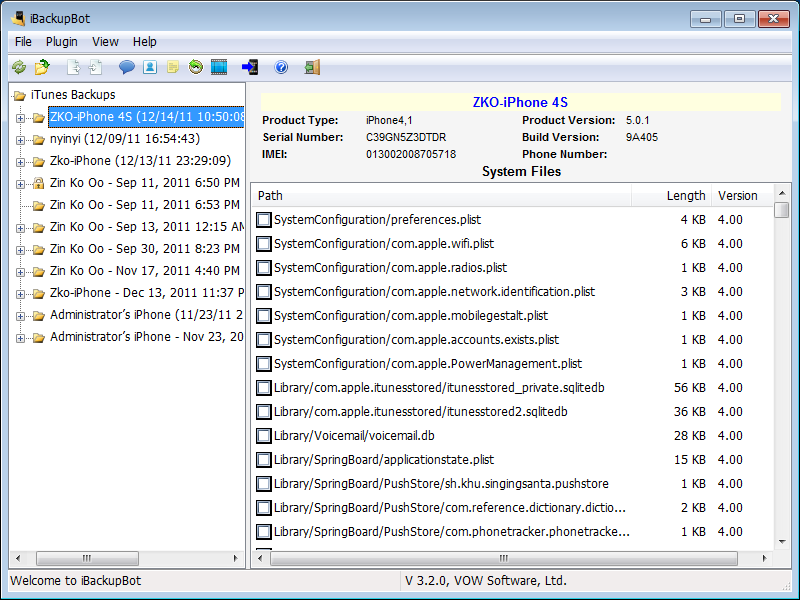800x600 pixels.
Task: Click the film strip media browser icon
Action: [x=219, y=67]
